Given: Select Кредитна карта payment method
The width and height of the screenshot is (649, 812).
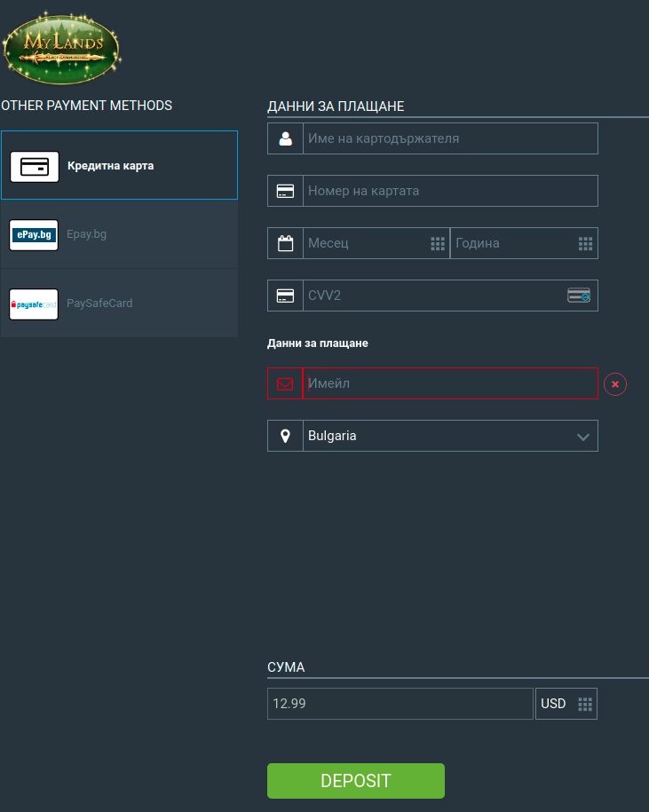Looking at the screenshot, I should click(x=119, y=165).
